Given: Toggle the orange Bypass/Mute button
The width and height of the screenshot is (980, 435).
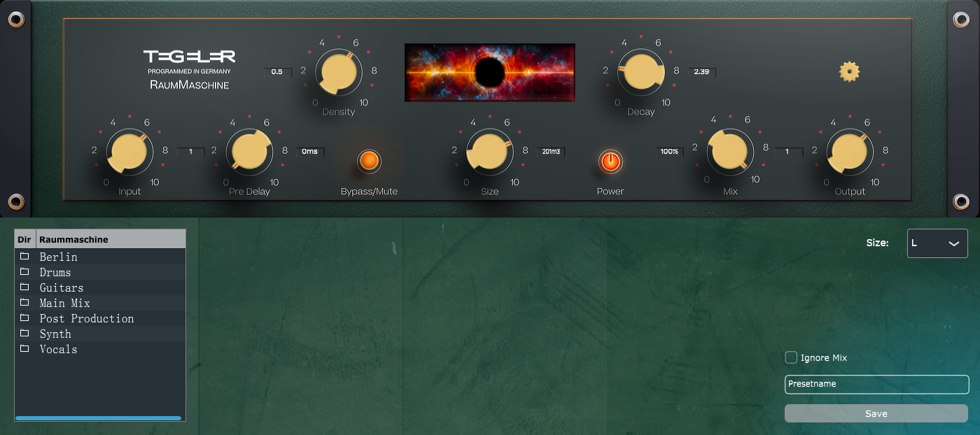Looking at the screenshot, I should [369, 161].
